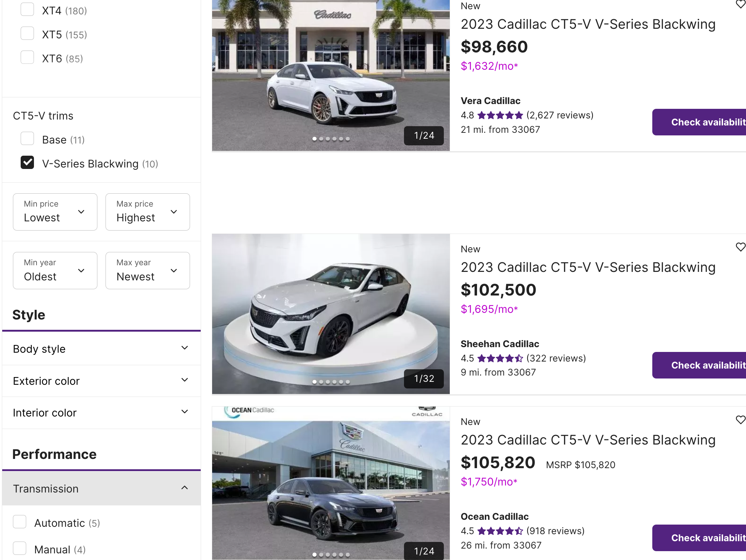
Task: Check the Base trim checkbox
Action: pyautogui.click(x=27, y=139)
